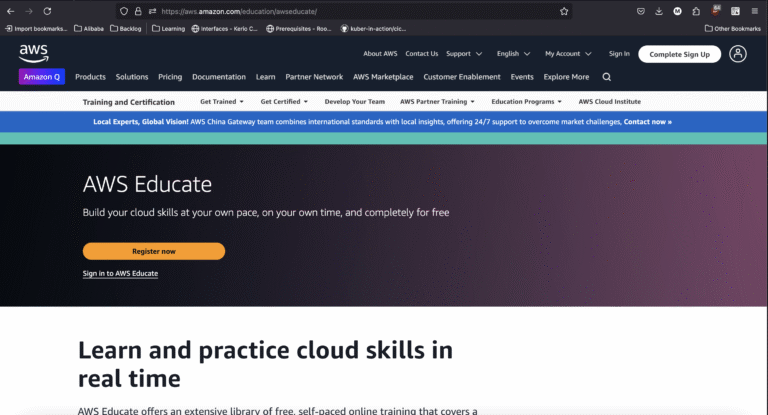Expand the My Account dropdown
The height and width of the screenshot is (415, 768).
click(x=568, y=54)
